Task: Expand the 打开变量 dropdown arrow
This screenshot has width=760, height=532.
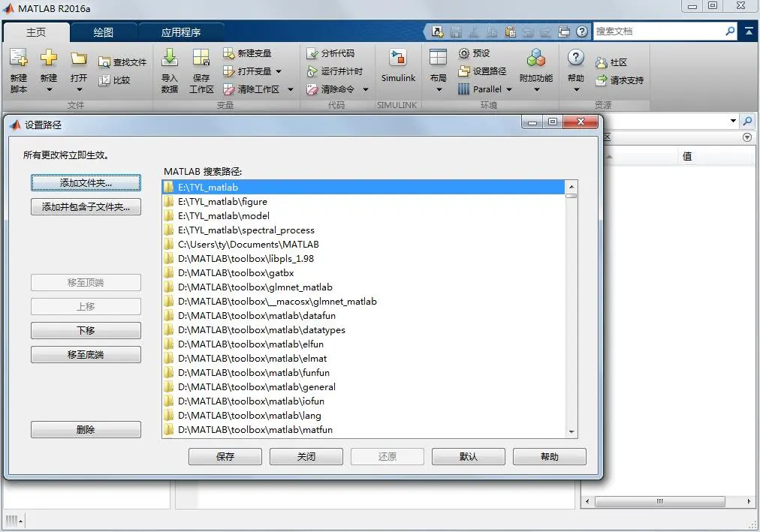Action: pos(279,71)
